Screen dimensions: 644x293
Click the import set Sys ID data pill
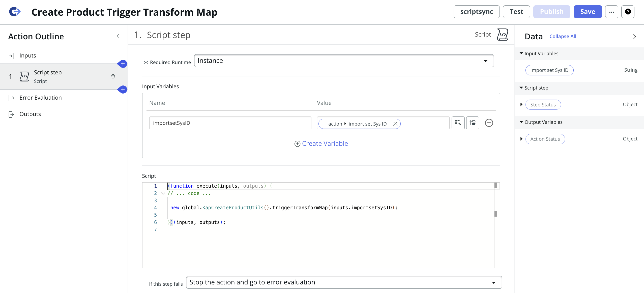click(549, 70)
